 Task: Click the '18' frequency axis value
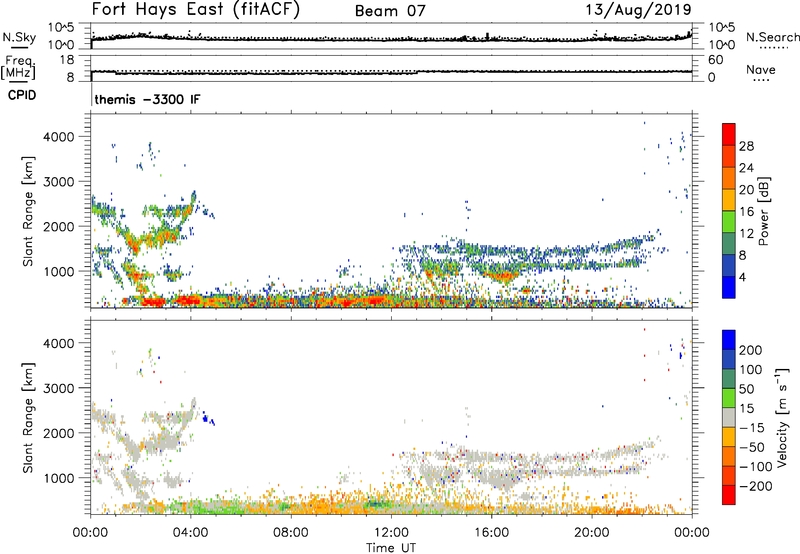coord(67,60)
